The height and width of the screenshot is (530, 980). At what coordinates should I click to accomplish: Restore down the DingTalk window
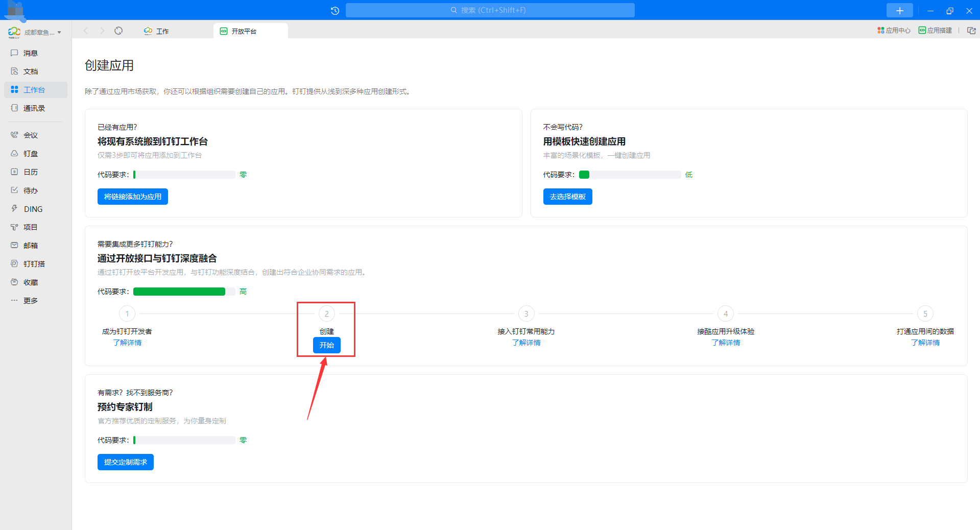click(x=950, y=10)
